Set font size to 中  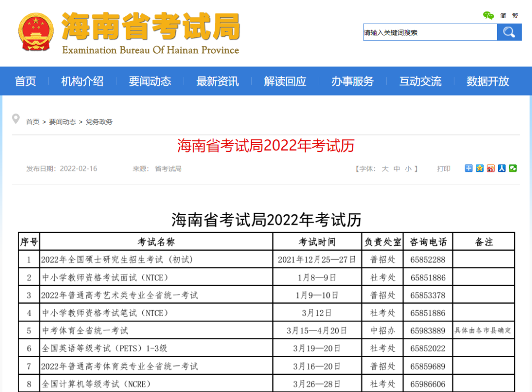point(397,168)
